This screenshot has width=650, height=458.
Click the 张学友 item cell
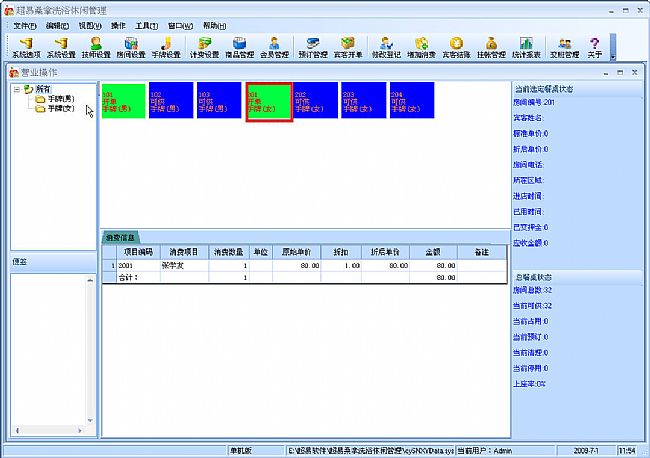click(184, 265)
